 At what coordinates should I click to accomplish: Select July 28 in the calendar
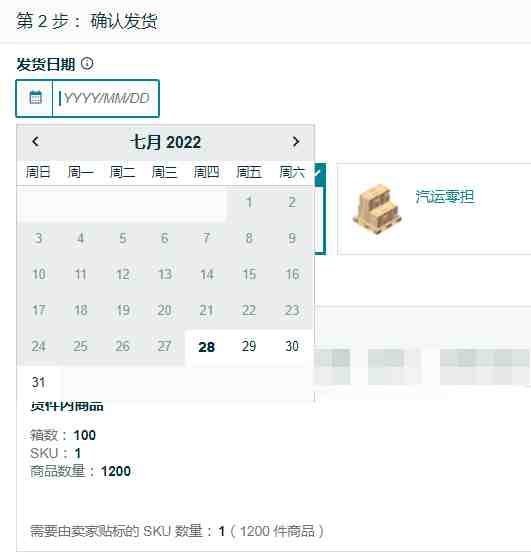pyautogui.click(x=206, y=347)
